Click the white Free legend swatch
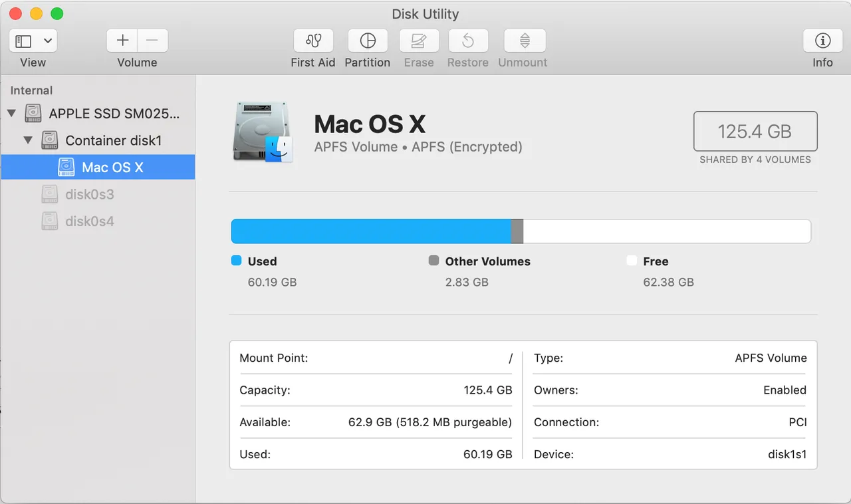 click(x=632, y=261)
